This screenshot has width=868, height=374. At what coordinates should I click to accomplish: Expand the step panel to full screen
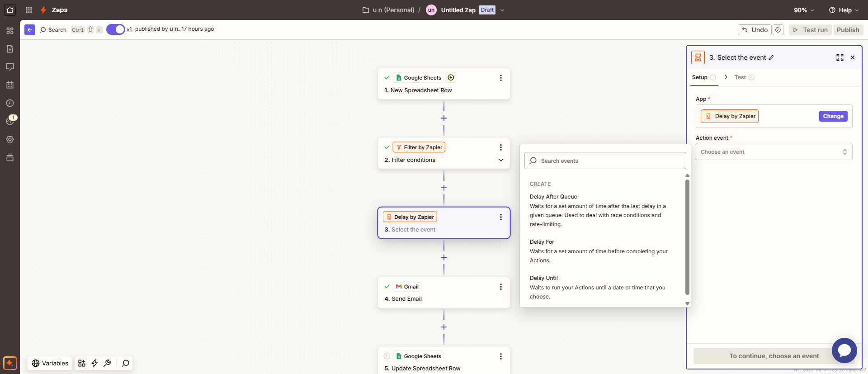840,57
